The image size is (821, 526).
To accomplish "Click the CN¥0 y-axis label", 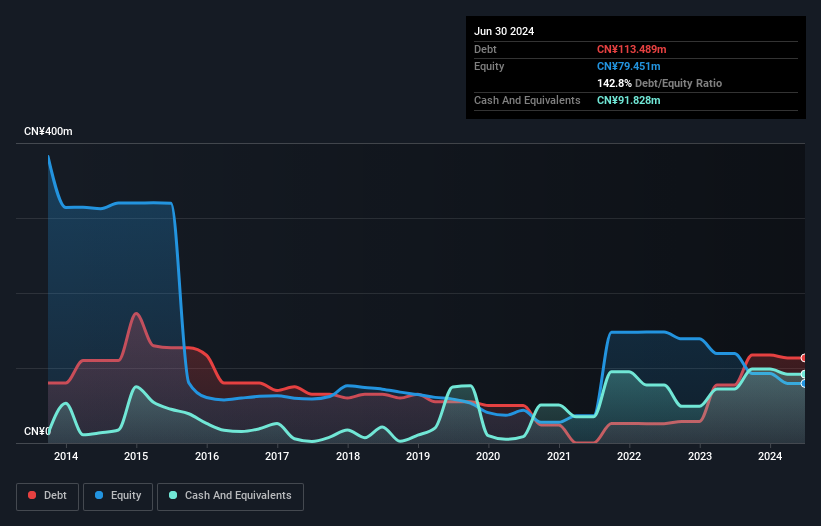I will pos(37,431).
